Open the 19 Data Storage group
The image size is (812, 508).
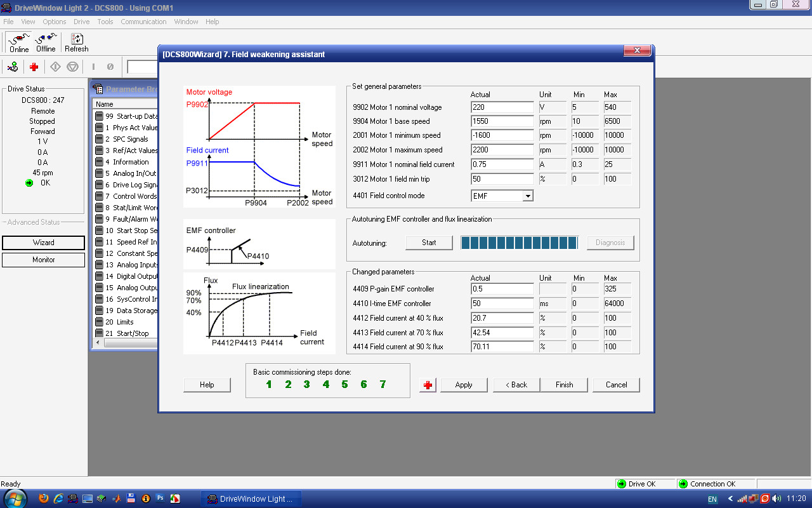126,311
